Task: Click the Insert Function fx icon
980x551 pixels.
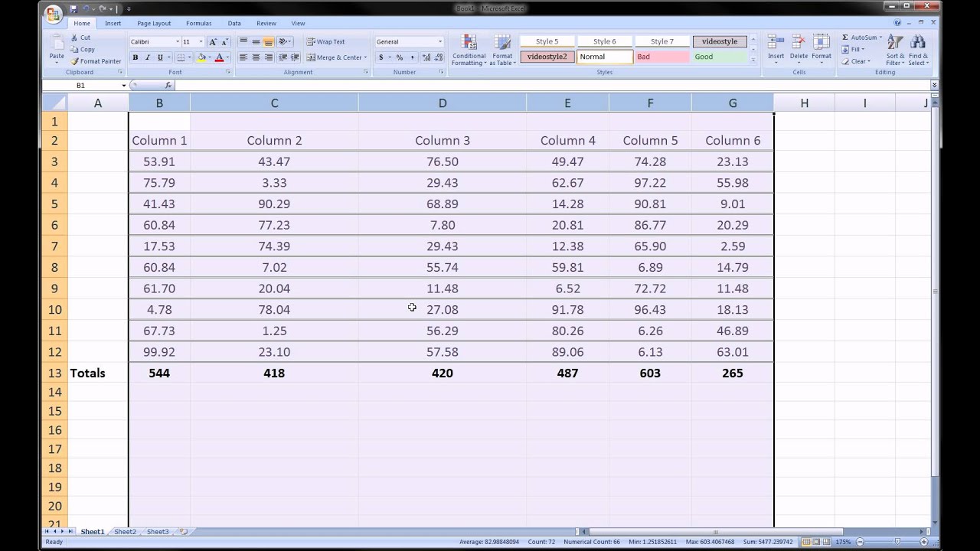Action: point(168,86)
